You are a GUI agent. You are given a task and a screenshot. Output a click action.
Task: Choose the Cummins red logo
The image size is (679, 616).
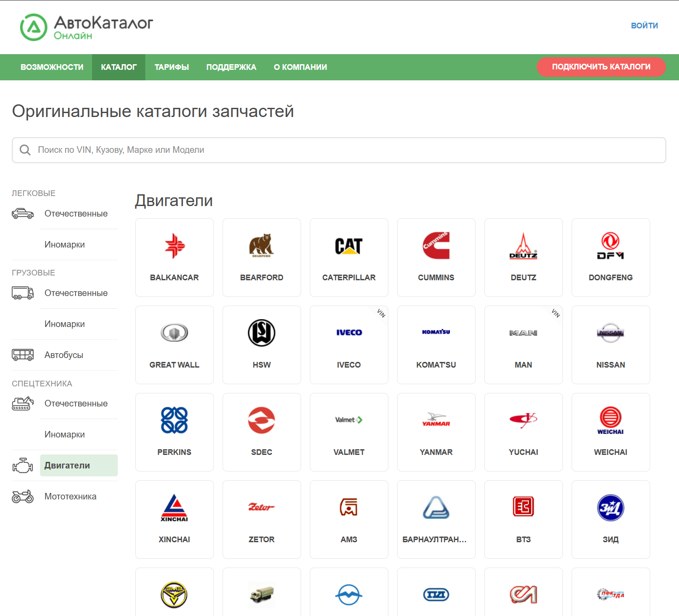[436, 246]
